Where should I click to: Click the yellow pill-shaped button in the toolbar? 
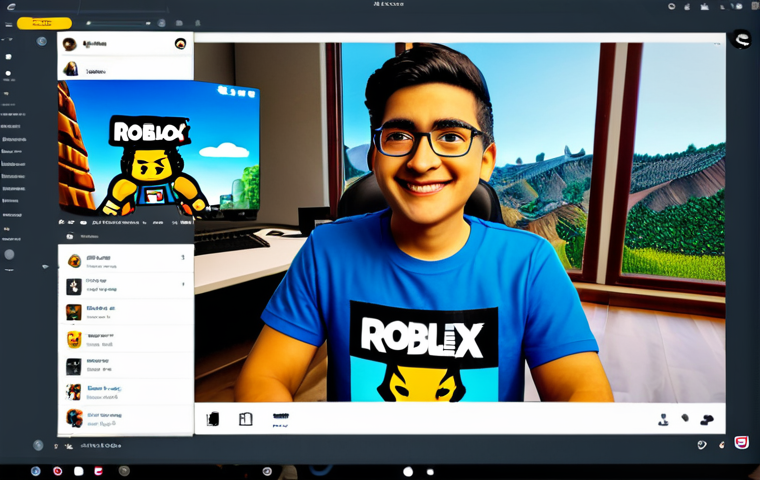click(x=44, y=23)
